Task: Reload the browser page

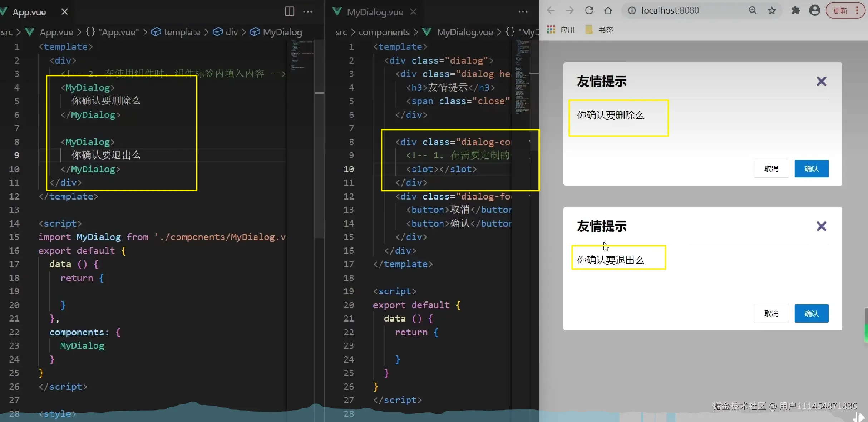Action: (589, 10)
